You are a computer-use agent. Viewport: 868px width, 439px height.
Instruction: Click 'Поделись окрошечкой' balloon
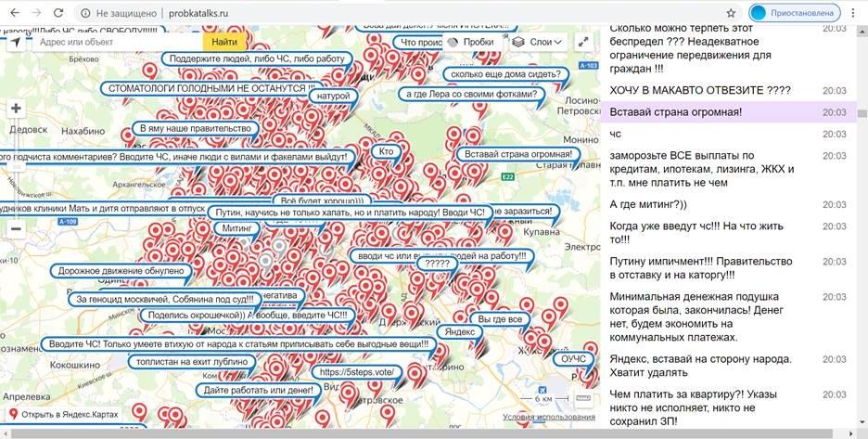pyautogui.click(x=247, y=315)
